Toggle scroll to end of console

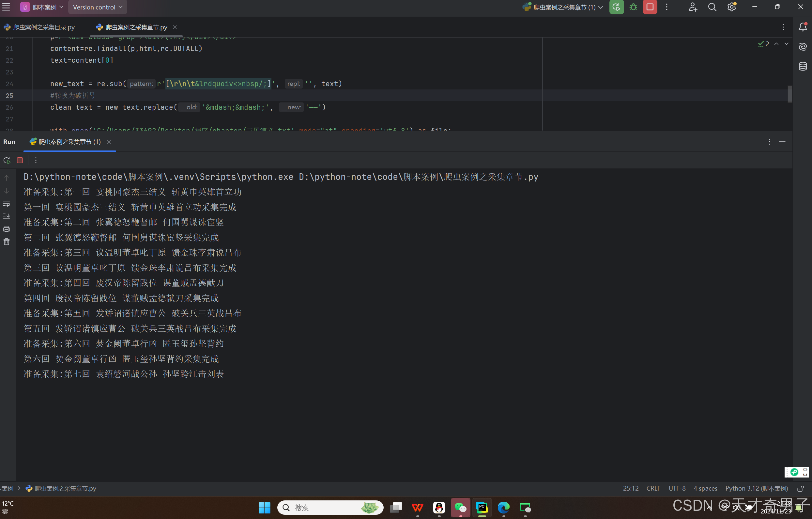(x=7, y=216)
